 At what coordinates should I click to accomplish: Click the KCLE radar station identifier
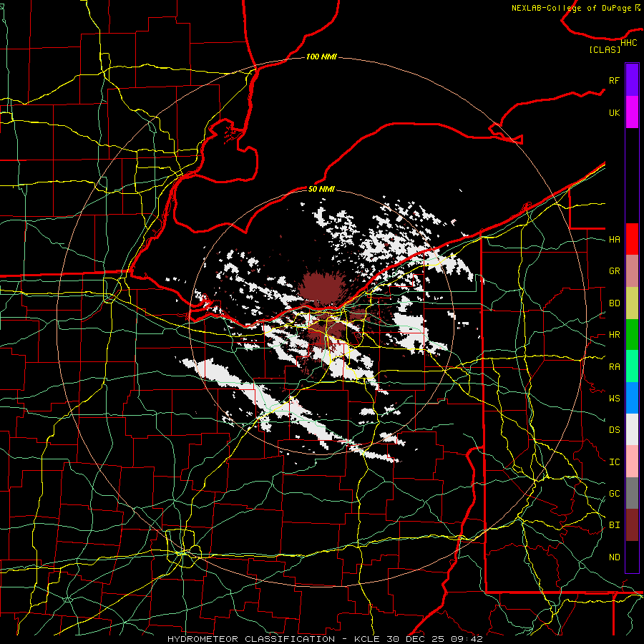coord(367,639)
